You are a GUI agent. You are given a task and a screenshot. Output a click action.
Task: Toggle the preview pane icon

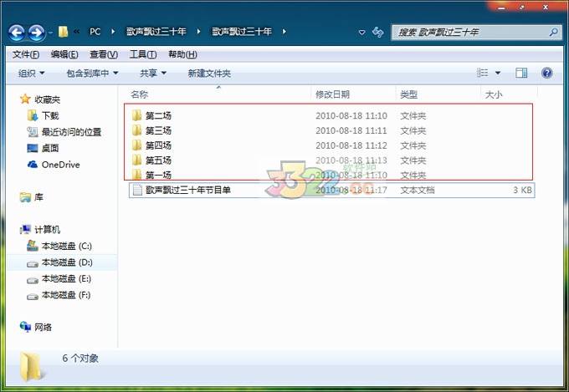pos(521,73)
